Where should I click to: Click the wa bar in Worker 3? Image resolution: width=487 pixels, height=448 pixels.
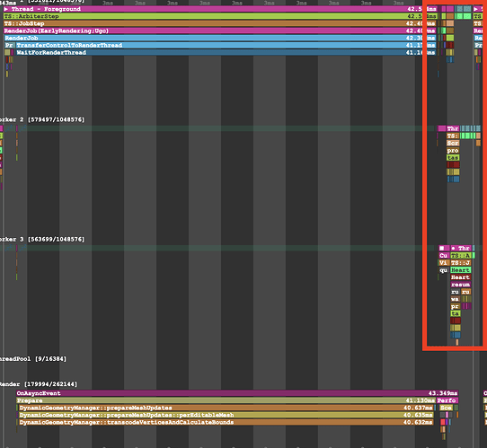tap(455, 299)
